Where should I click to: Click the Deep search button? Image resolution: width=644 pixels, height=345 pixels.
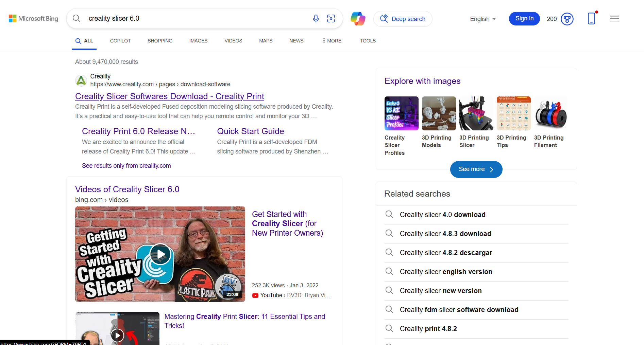403,19
